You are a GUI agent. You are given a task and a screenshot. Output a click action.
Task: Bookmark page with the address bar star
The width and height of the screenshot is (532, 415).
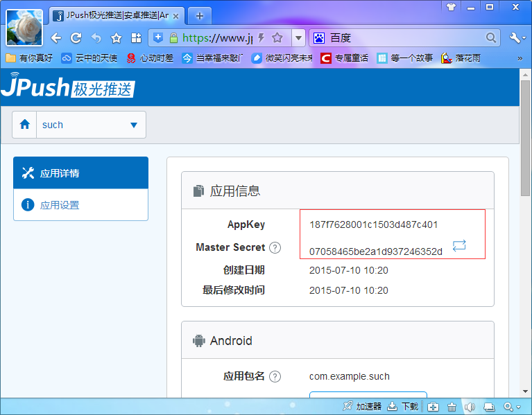[277, 37]
